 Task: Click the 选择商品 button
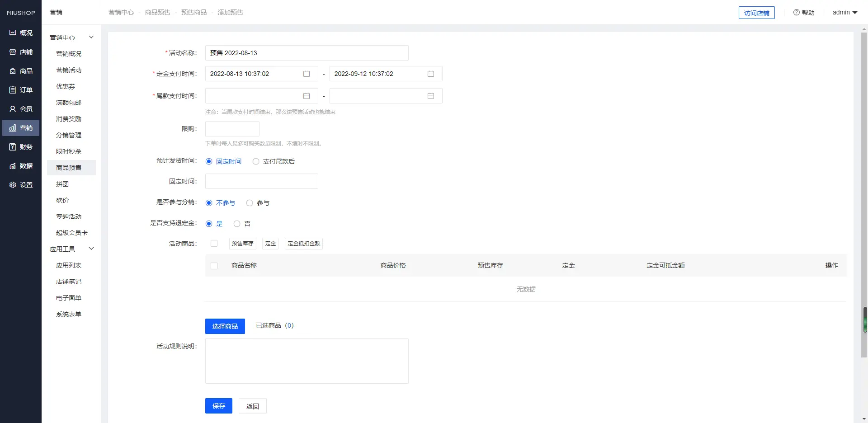point(225,326)
